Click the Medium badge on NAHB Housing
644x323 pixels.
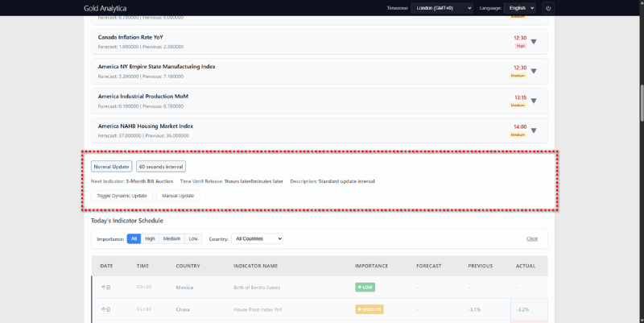(518, 135)
